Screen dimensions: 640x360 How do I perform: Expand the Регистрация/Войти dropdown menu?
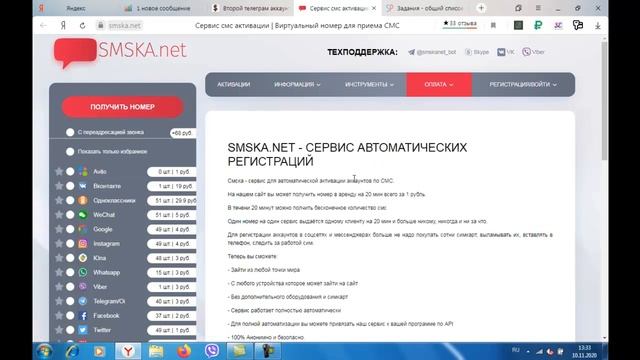coord(523,84)
